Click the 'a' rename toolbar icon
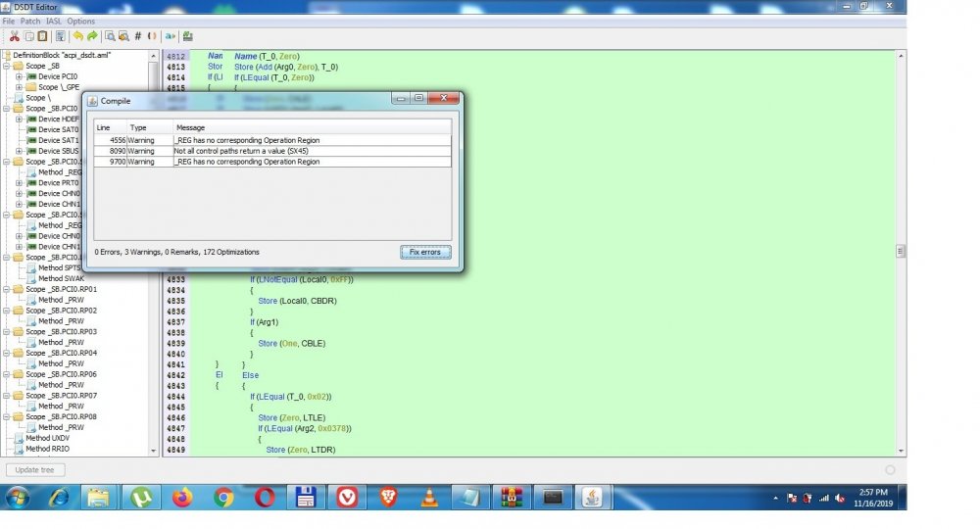Screen dimensions: 980x529 click(170, 36)
